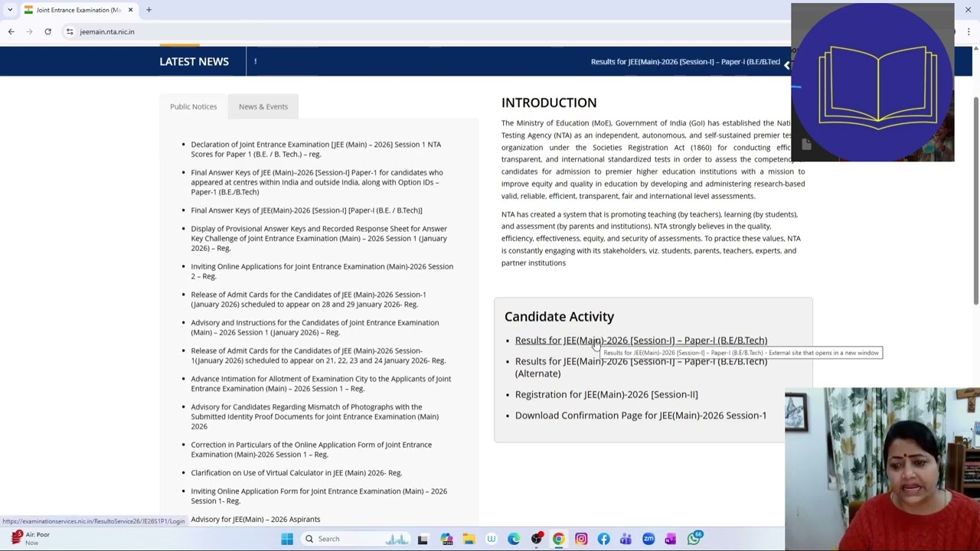Screen dimensions: 980x551
Task: Switch to Google Chrome on the taskbar
Action: point(559,539)
